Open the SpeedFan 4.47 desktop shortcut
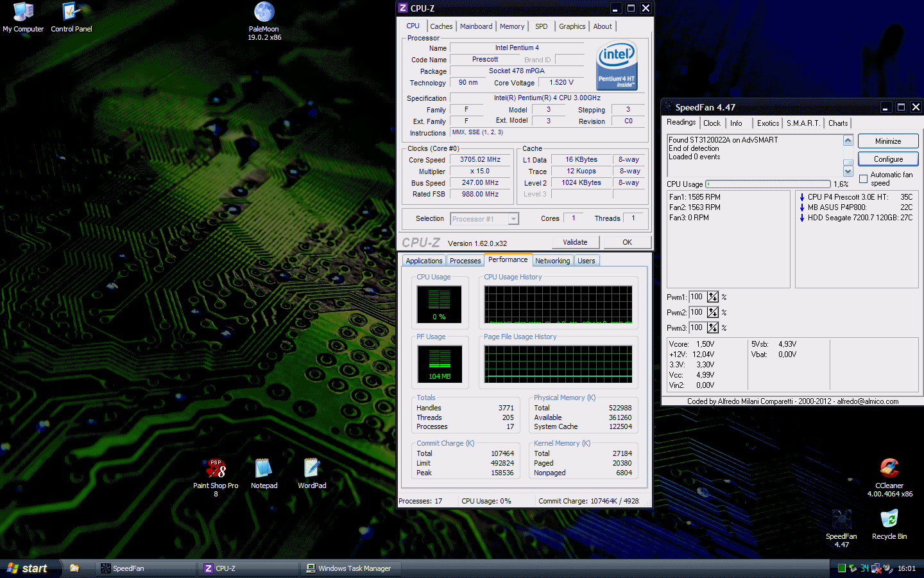Image resolution: width=924 pixels, height=578 pixels. pyautogui.click(x=841, y=520)
